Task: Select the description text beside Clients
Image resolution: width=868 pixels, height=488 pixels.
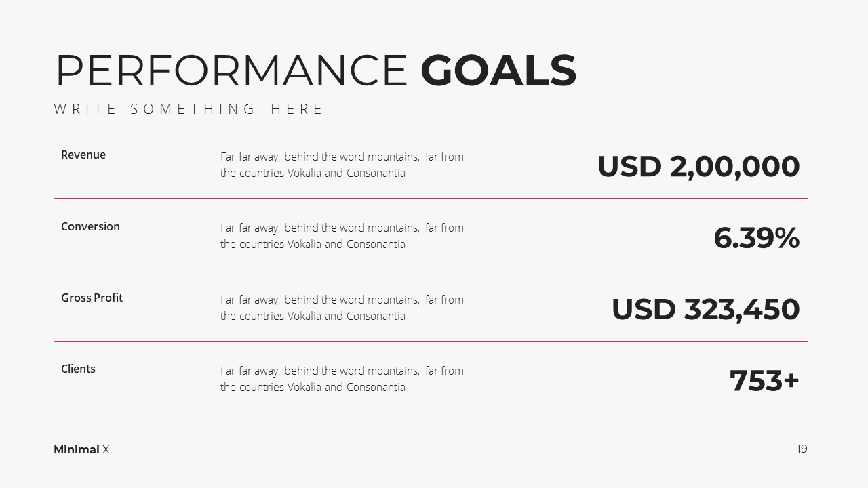Action: (342, 379)
